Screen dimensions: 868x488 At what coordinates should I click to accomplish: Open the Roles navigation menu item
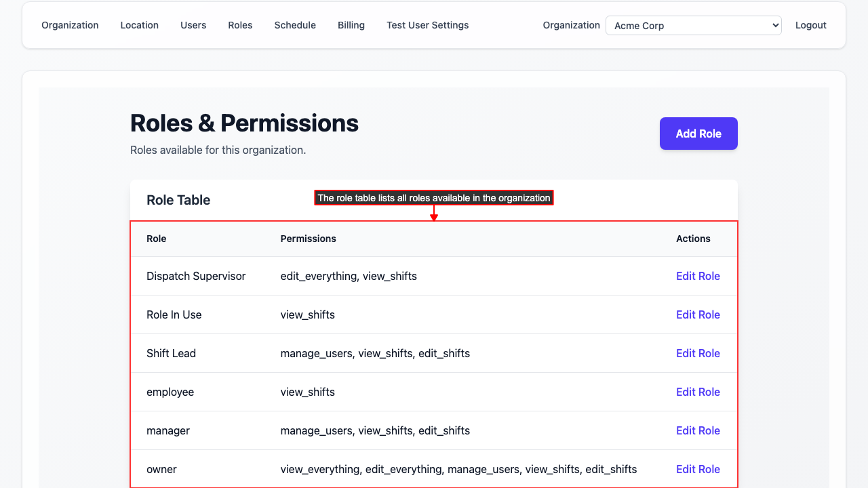pyautogui.click(x=240, y=25)
